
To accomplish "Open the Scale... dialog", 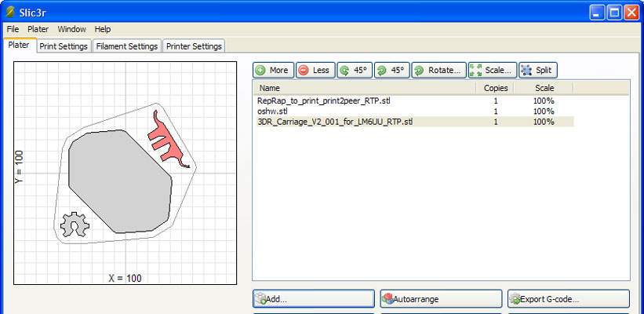I will (492, 70).
